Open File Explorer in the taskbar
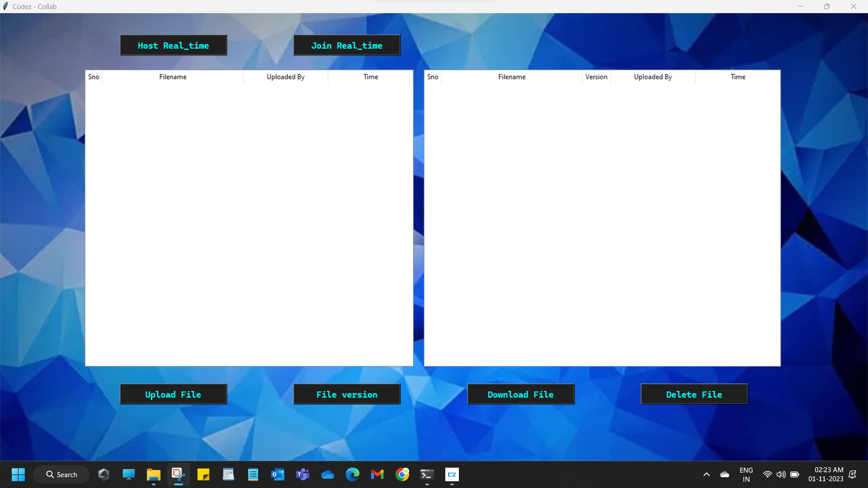 (154, 474)
